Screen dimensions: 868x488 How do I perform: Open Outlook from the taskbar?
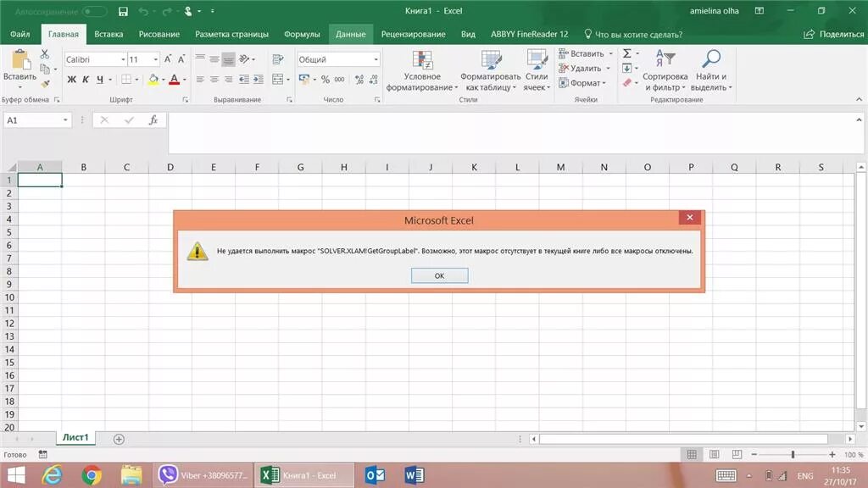[x=376, y=475]
